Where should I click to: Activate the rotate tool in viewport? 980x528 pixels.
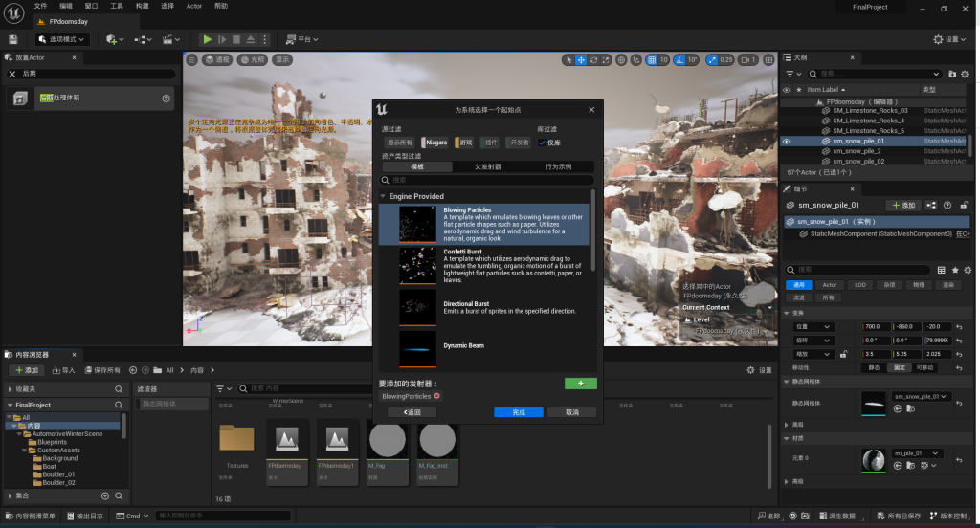tap(593, 60)
